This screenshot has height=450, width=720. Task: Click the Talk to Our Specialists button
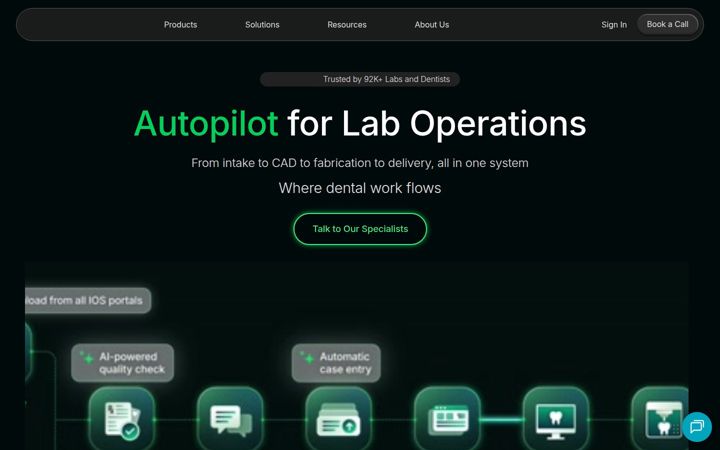360,229
